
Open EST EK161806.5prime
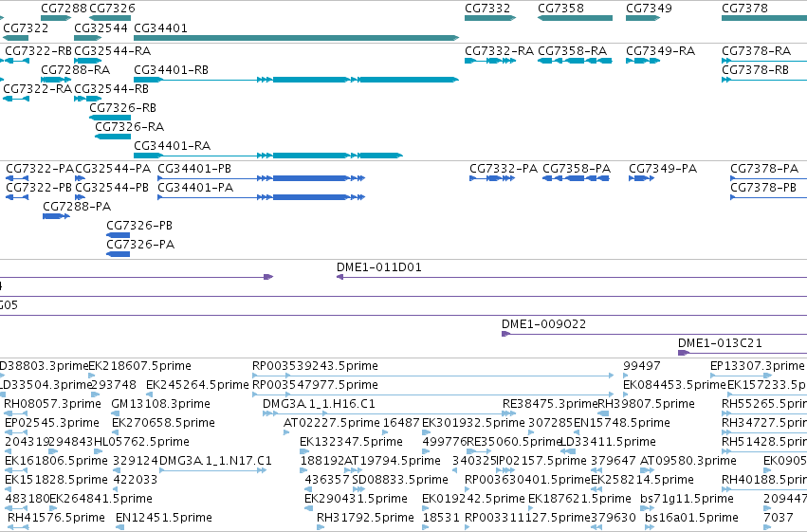click(x=56, y=461)
